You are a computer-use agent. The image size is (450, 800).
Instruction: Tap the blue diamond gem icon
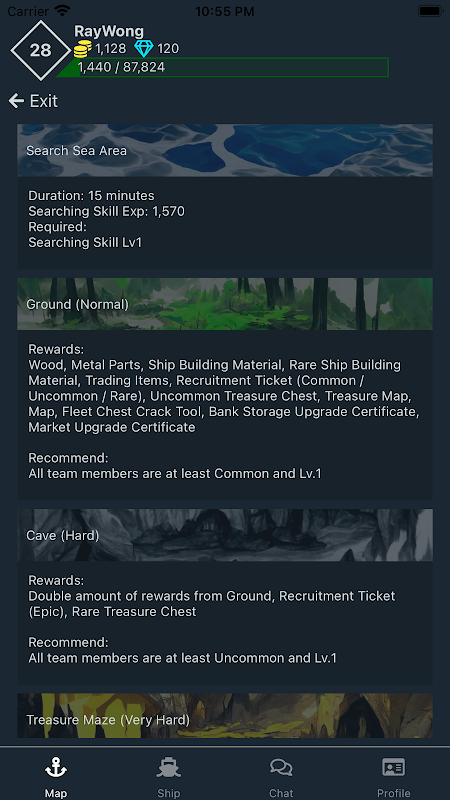[144, 49]
